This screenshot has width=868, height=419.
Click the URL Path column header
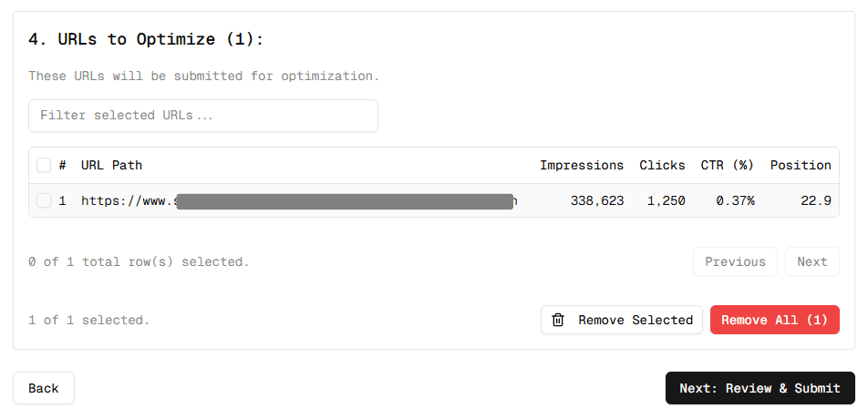[x=111, y=165]
